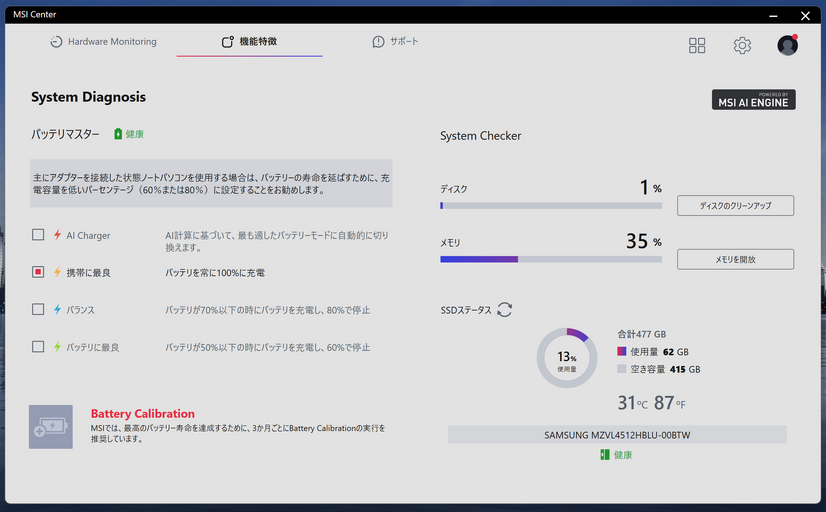Screen dimensions: 826x512
Task: Click the green battery health icon
Action: pos(118,134)
